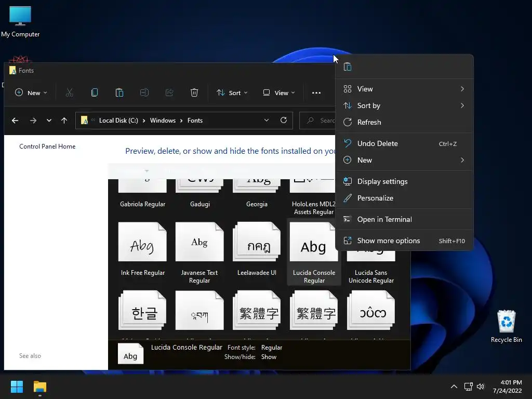Click the Share icon in toolbar
Screen dimensions: 532x399
click(169, 92)
